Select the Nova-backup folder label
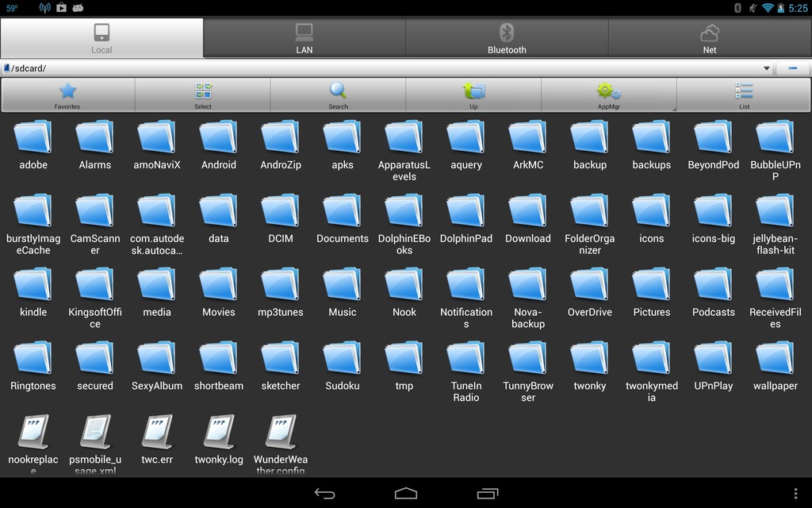This screenshot has height=508, width=812. [x=527, y=317]
